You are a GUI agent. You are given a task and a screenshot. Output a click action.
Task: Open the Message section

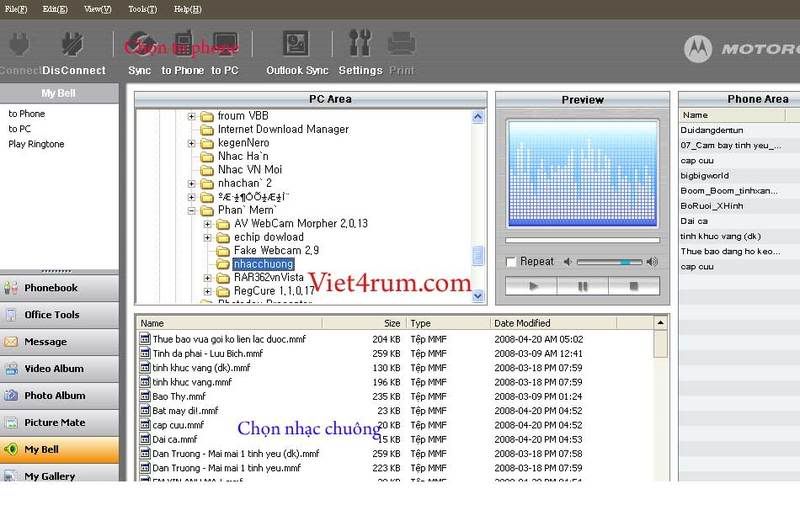tap(59, 342)
